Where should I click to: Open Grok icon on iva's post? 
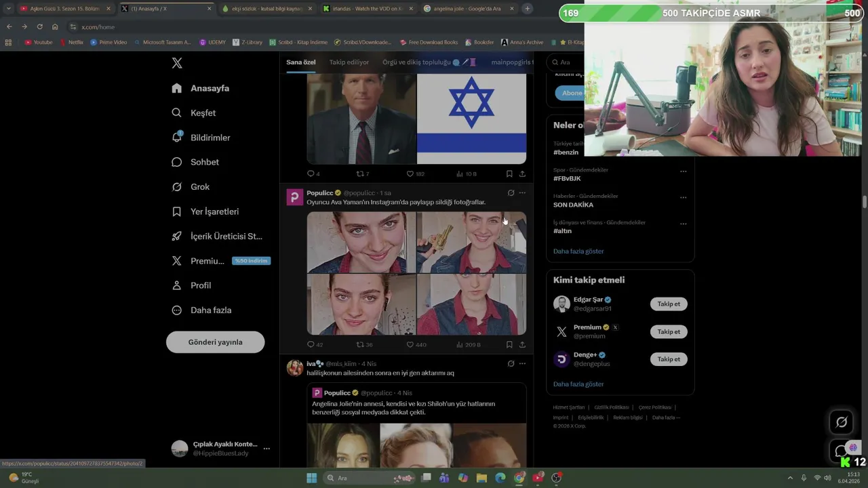pos(511,364)
